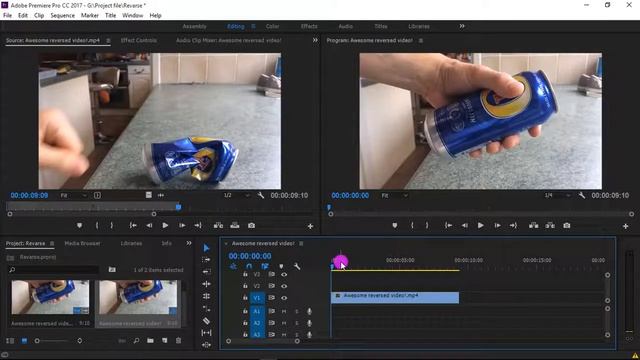Solo audio track A2

(297, 323)
